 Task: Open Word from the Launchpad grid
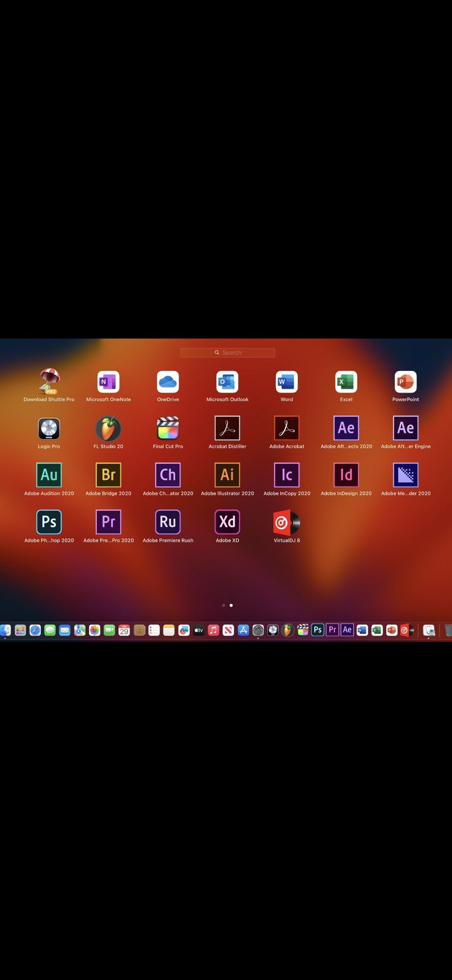(287, 381)
